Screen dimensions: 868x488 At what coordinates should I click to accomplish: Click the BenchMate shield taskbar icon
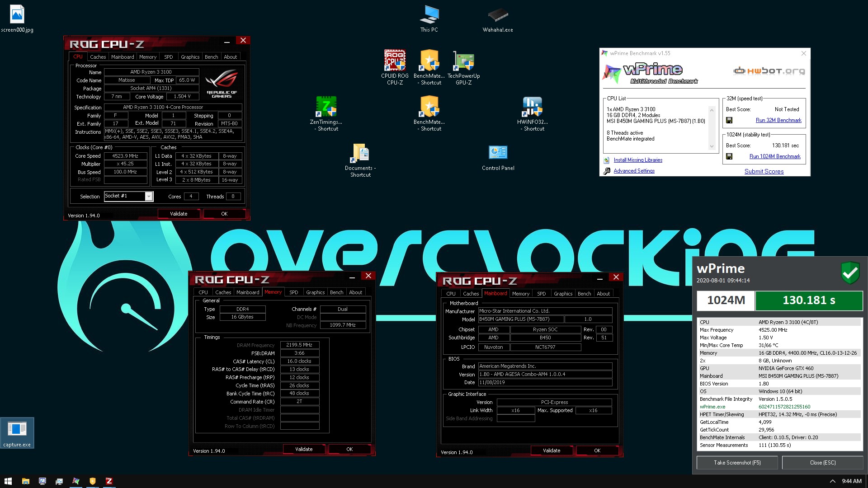pos(93,481)
